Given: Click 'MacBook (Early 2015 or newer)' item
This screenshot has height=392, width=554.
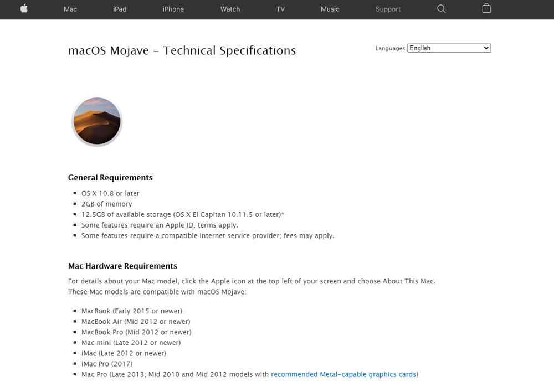Looking at the screenshot, I should 132,311.
